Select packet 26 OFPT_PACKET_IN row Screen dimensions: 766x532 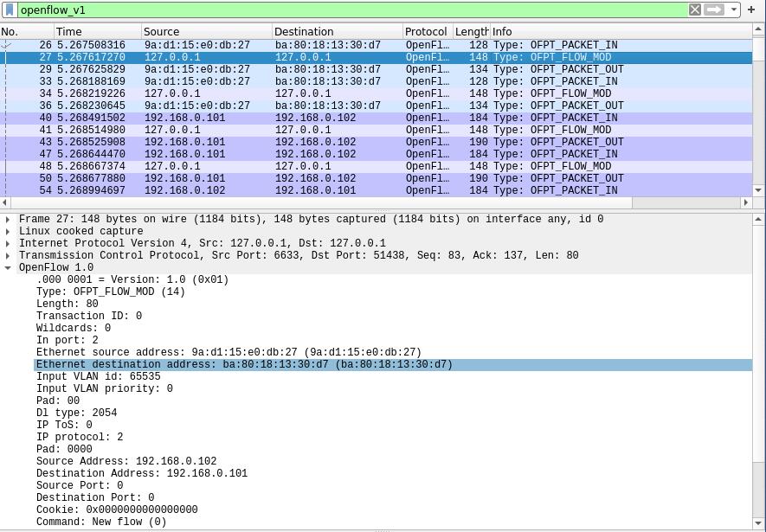pyautogui.click(x=377, y=45)
